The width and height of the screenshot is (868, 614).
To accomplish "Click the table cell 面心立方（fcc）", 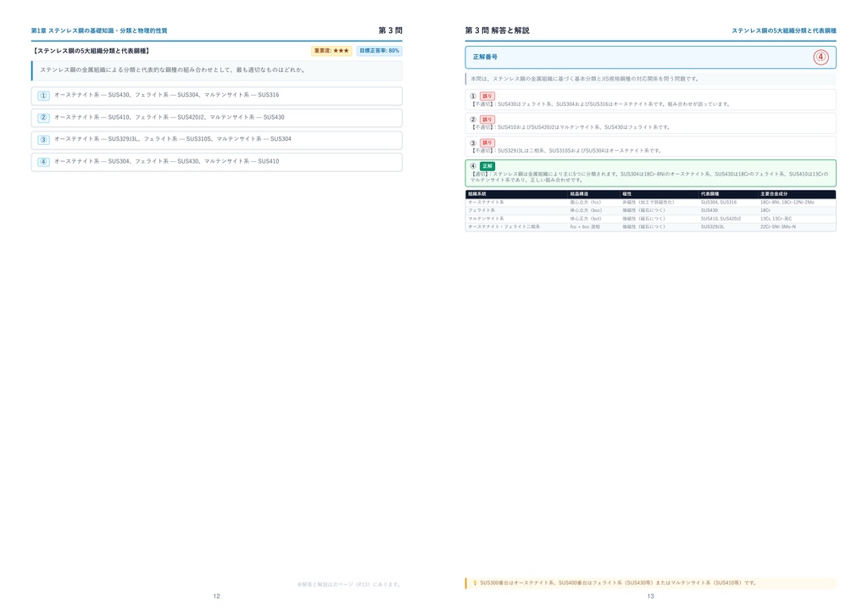I will 586,203.
